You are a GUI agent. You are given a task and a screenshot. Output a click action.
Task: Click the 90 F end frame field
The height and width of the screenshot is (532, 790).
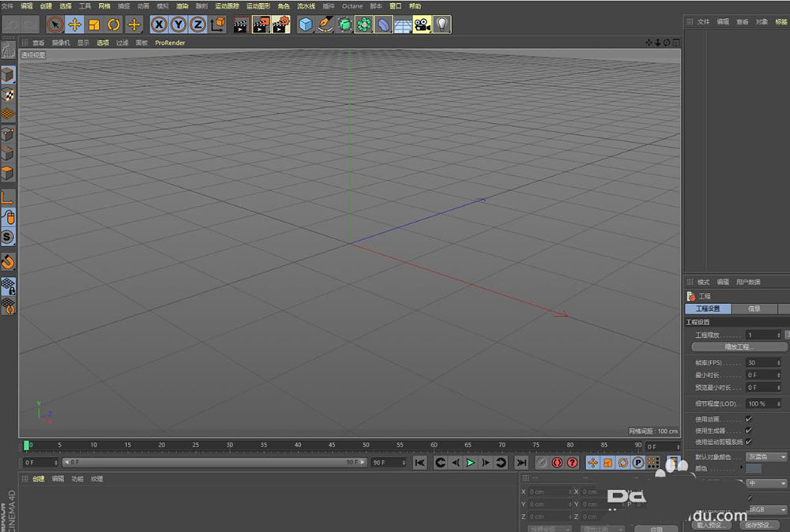click(389, 462)
